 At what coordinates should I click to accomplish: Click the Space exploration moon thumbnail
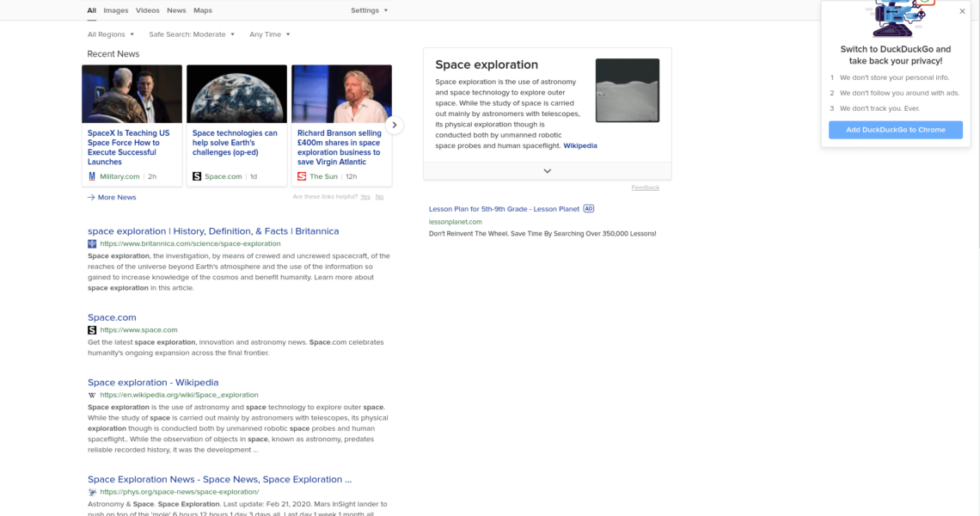pos(627,90)
